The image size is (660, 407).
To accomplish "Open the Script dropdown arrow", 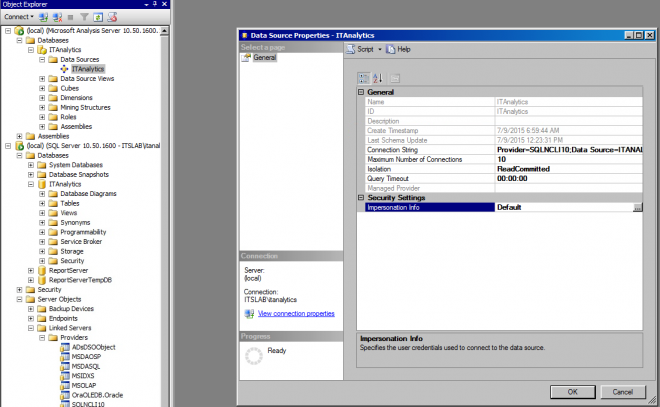I will pos(380,49).
